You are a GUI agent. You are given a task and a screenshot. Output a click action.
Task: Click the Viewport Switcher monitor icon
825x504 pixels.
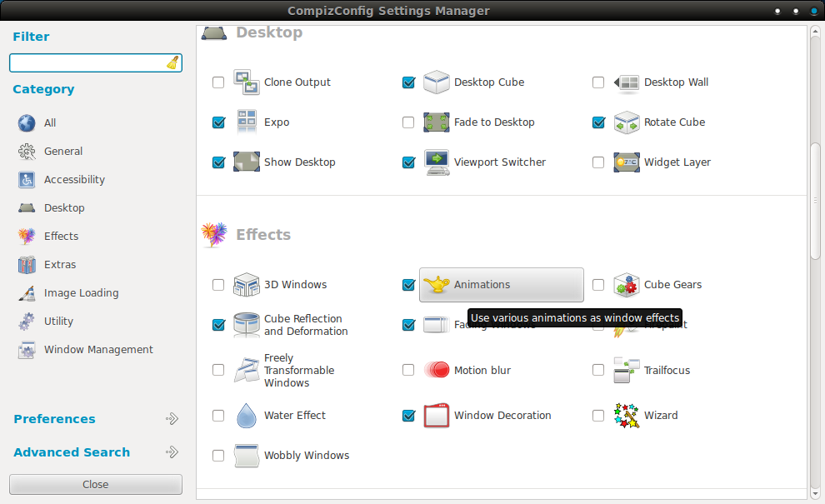(437, 162)
